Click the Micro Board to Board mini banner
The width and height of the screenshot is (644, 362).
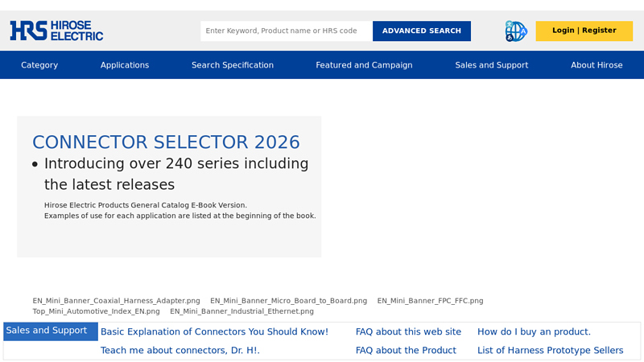pos(288,301)
